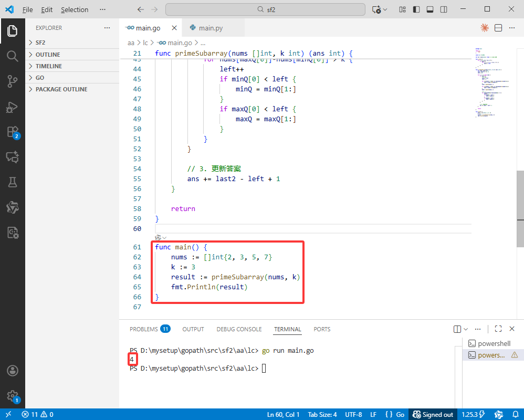The image size is (524, 420).
Task: Open the Extensions view with badge 2
Action: (13, 132)
